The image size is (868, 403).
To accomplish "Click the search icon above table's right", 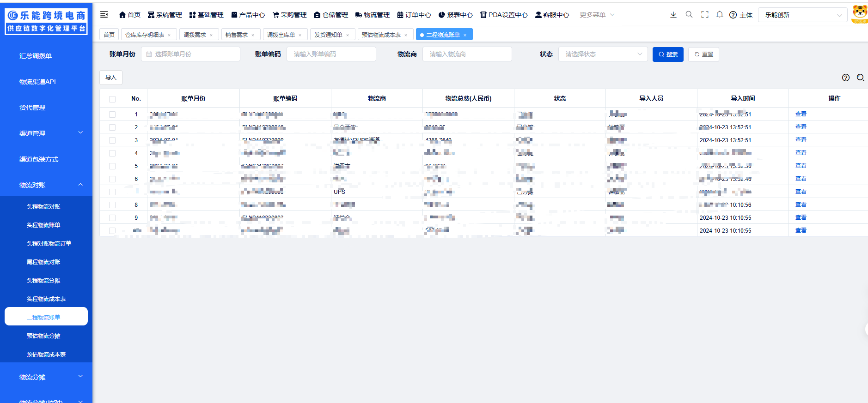I will (860, 78).
